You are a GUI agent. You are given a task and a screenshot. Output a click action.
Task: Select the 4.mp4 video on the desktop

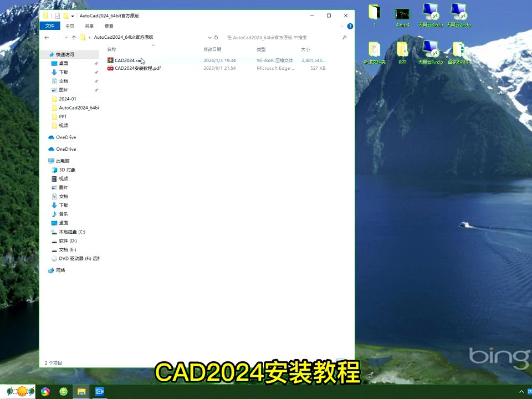pos(402,14)
